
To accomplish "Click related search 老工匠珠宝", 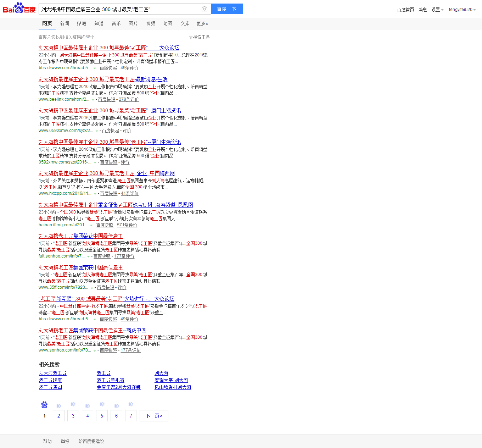I will point(50,380).
